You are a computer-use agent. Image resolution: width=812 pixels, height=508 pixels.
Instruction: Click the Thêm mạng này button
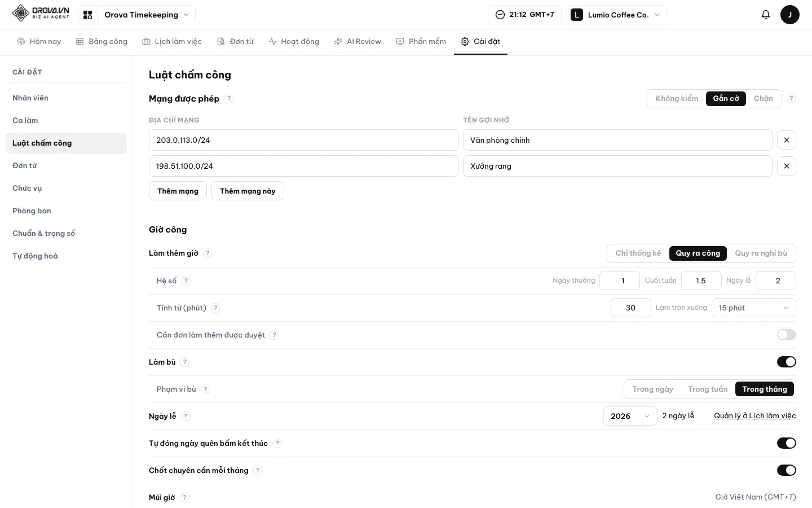pyautogui.click(x=248, y=191)
